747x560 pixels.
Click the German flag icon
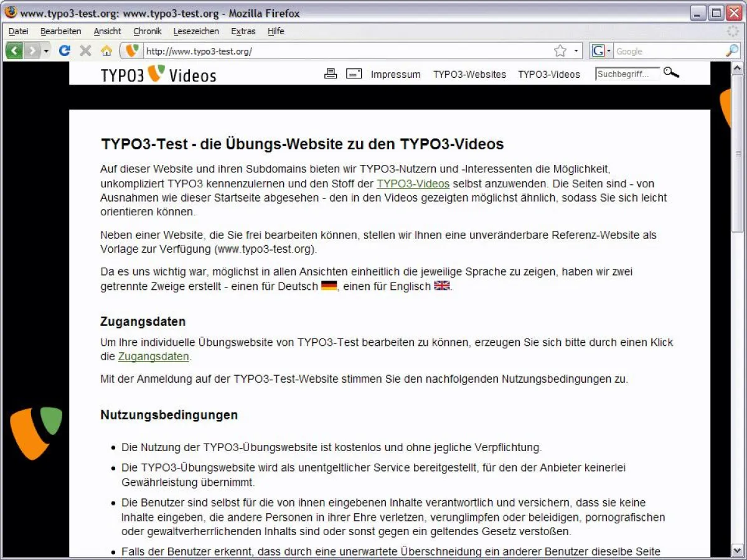point(329,286)
